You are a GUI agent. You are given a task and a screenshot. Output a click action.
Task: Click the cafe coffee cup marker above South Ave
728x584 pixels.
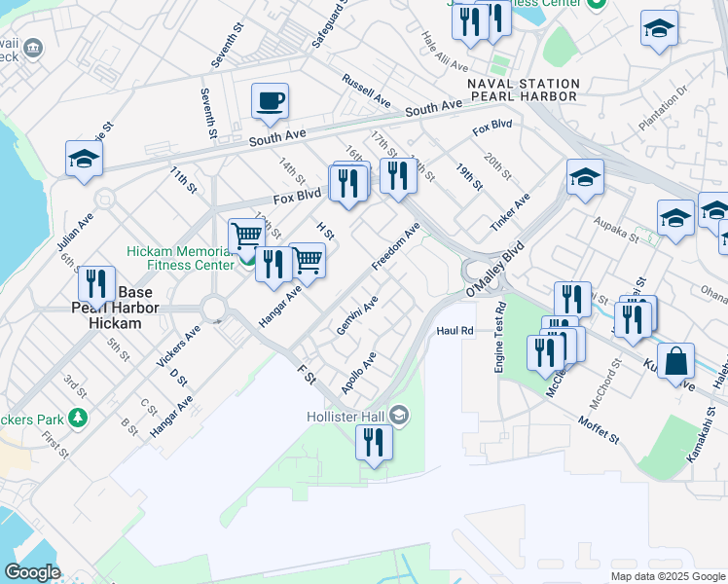[x=270, y=103]
